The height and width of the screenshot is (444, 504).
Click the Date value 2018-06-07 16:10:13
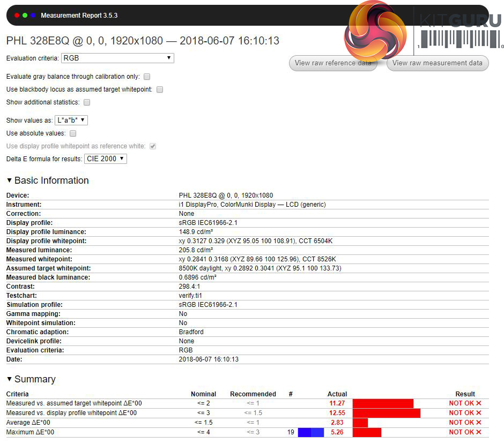pyautogui.click(x=209, y=359)
